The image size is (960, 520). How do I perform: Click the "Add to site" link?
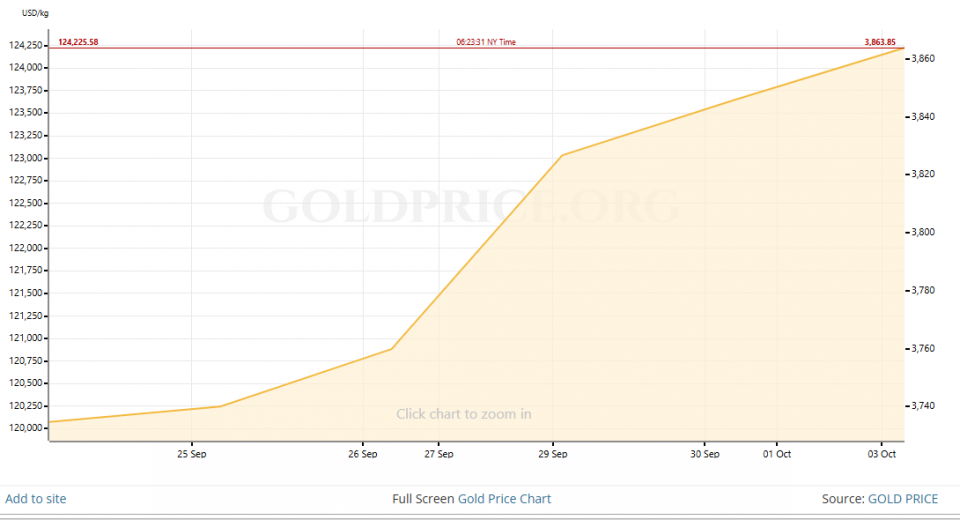[x=36, y=498]
